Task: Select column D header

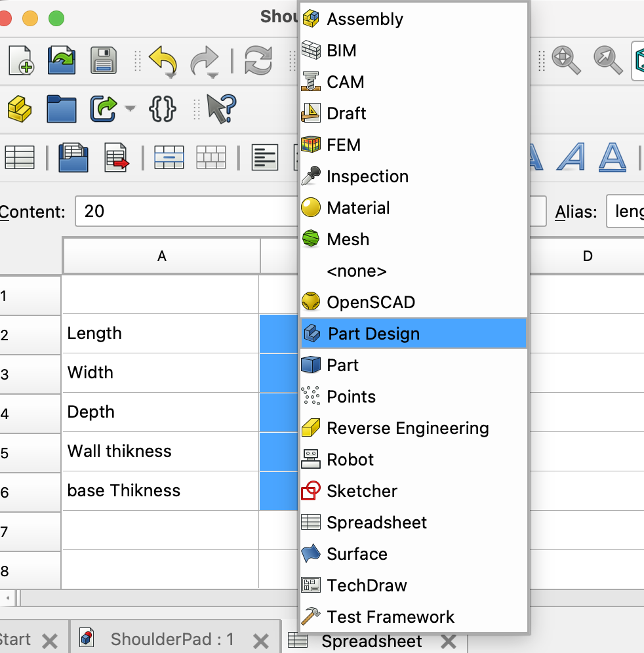Action: 588,256
